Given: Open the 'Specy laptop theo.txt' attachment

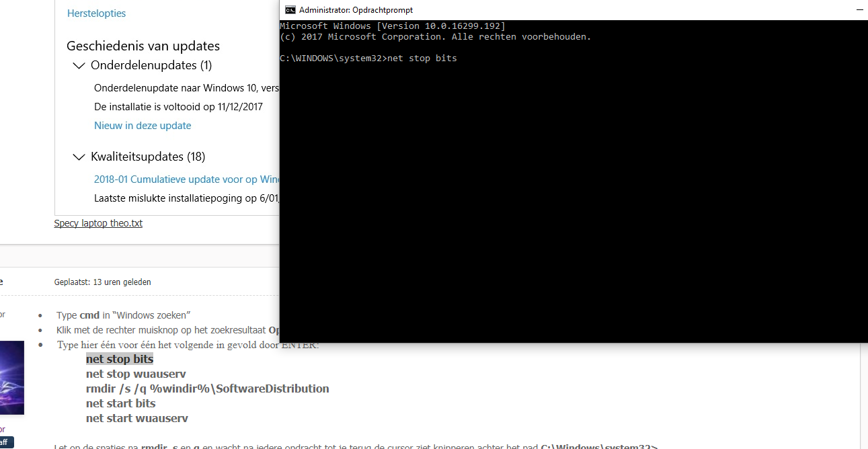Looking at the screenshot, I should [98, 223].
